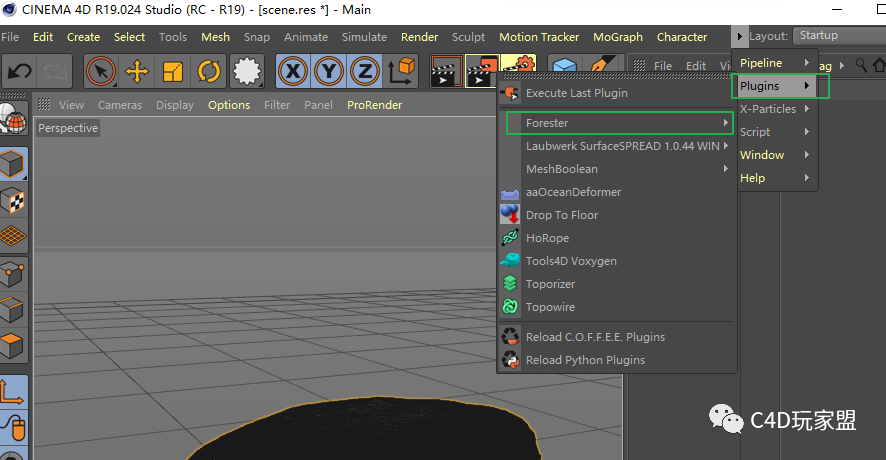
Task: Toggle the Y axis lock
Action: pos(329,72)
